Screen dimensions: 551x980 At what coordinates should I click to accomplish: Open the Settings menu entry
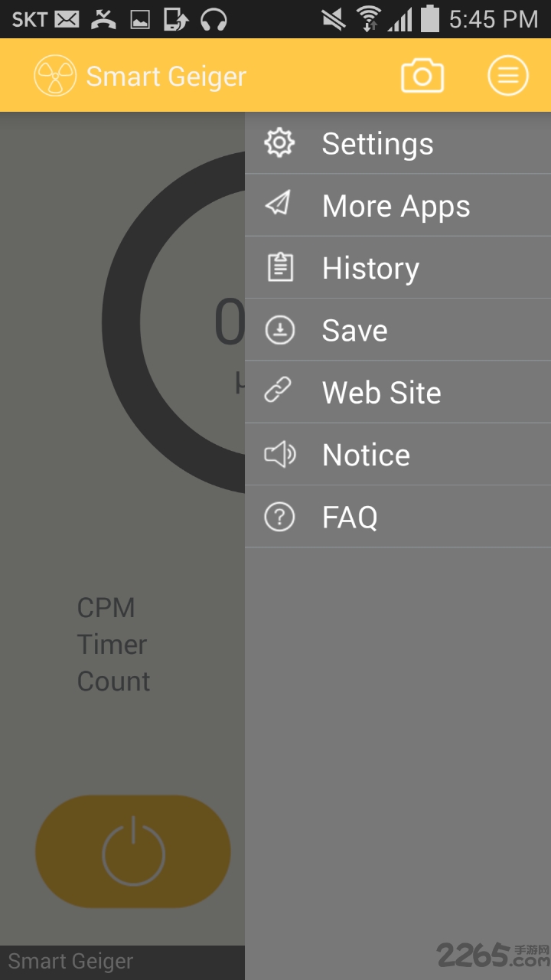click(377, 144)
